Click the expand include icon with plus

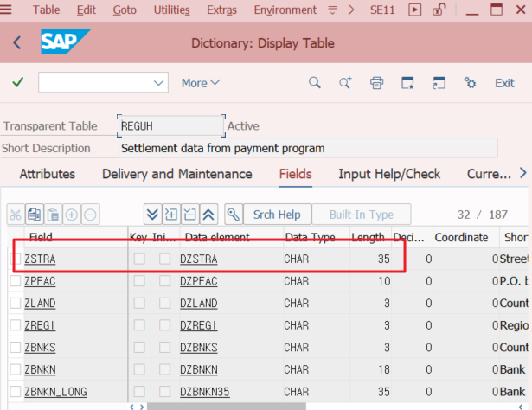[x=171, y=215]
